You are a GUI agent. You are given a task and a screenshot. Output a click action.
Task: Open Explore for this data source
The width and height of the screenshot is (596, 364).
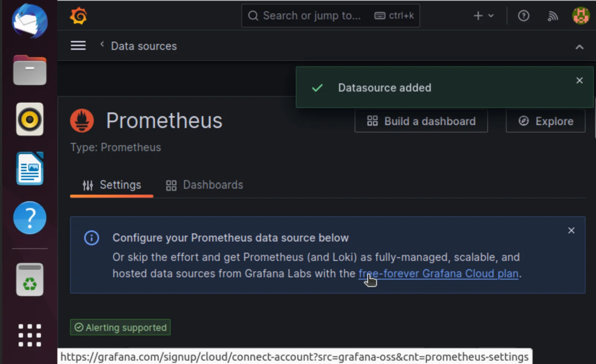click(545, 121)
